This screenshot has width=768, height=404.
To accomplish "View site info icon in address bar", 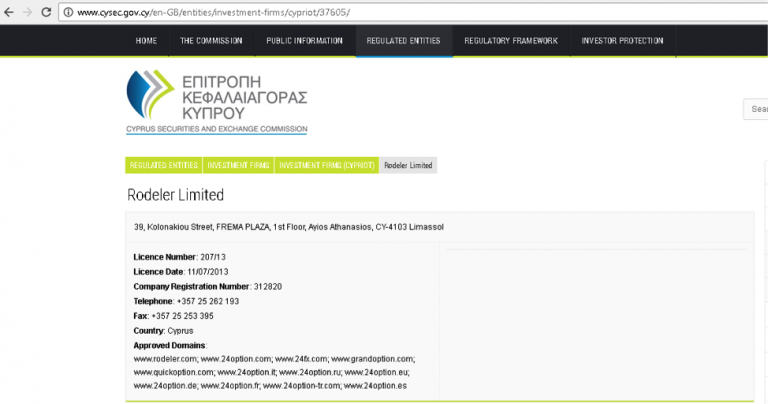I will tap(68, 12).
